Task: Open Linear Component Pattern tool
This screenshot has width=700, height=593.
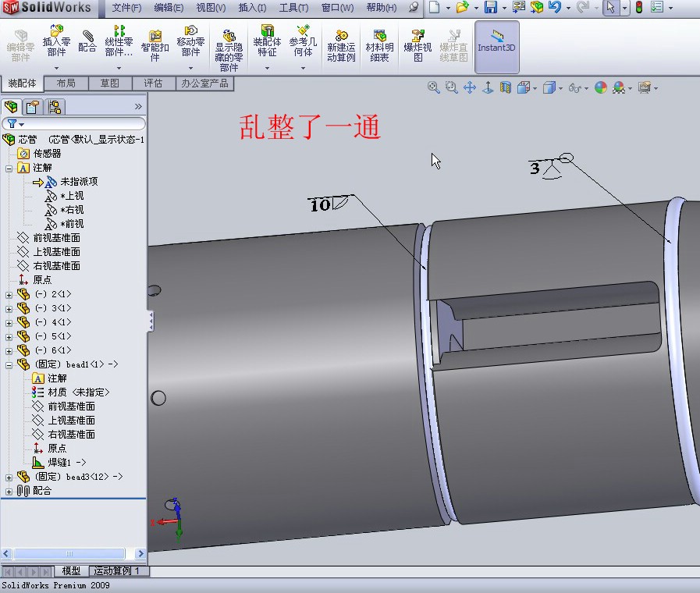Action: (x=119, y=41)
